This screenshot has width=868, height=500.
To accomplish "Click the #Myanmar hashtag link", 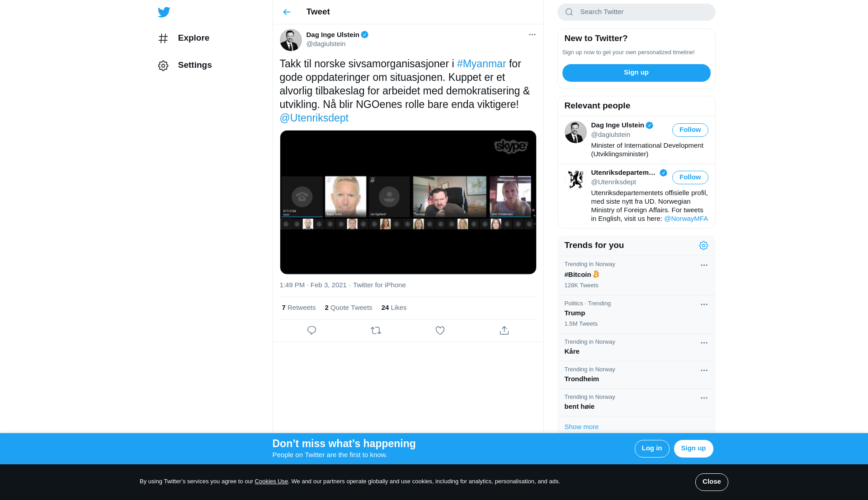I will [481, 64].
